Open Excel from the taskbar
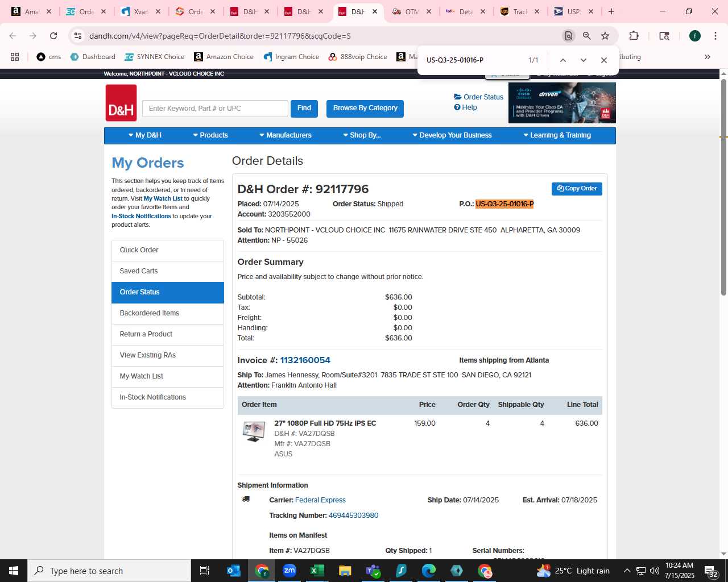The width and height of the screenshot is (728, 582). coord(317,571)
